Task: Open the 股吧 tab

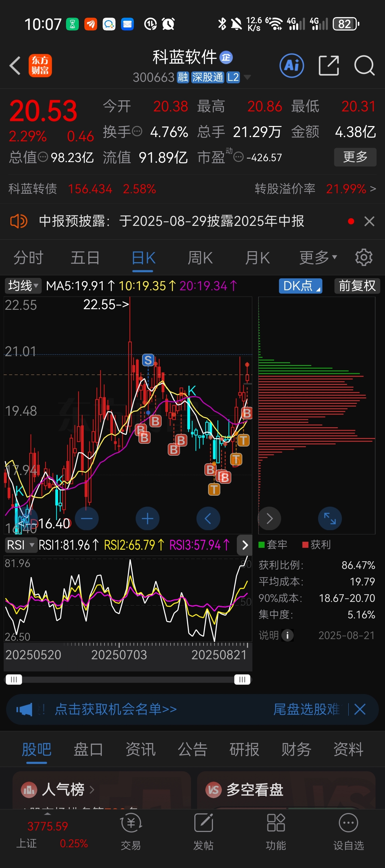Action: [x=36, y=750]
